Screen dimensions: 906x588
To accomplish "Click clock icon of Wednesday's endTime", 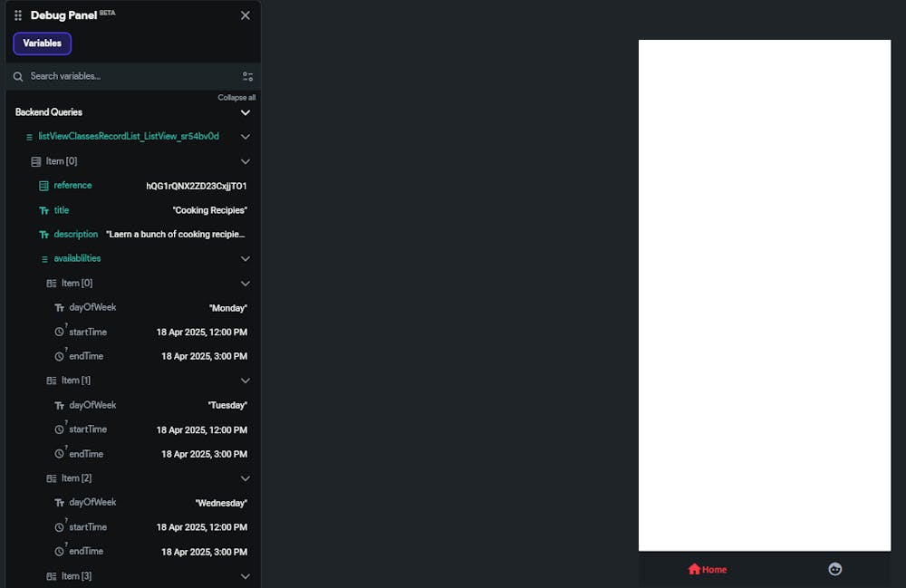I will 60,552.
